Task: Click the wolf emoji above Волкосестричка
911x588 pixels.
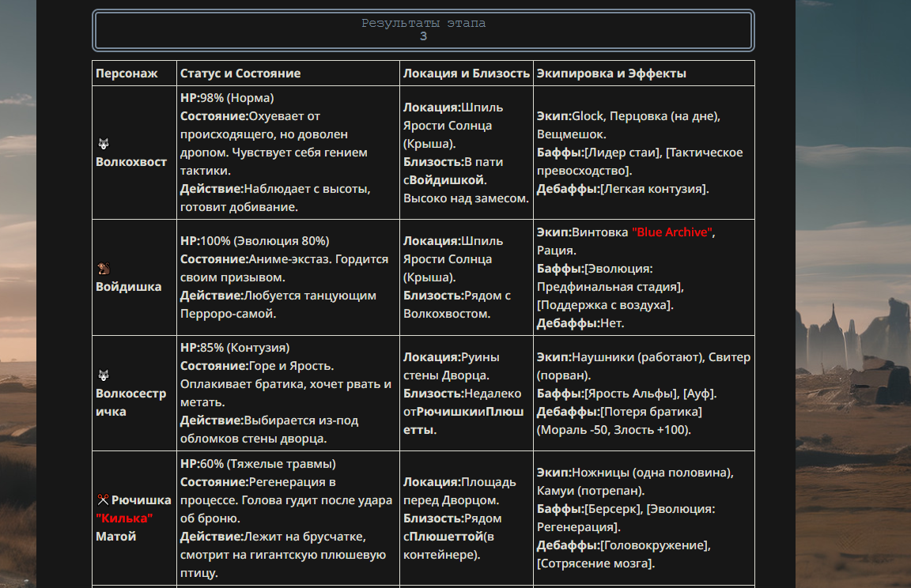Action: 104,375
